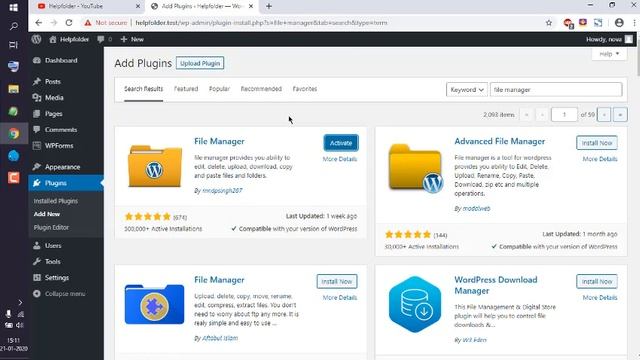Install WordPress Download Manager plugin
Viewport: 640px width, 360px height.
[x=597, y=281]
